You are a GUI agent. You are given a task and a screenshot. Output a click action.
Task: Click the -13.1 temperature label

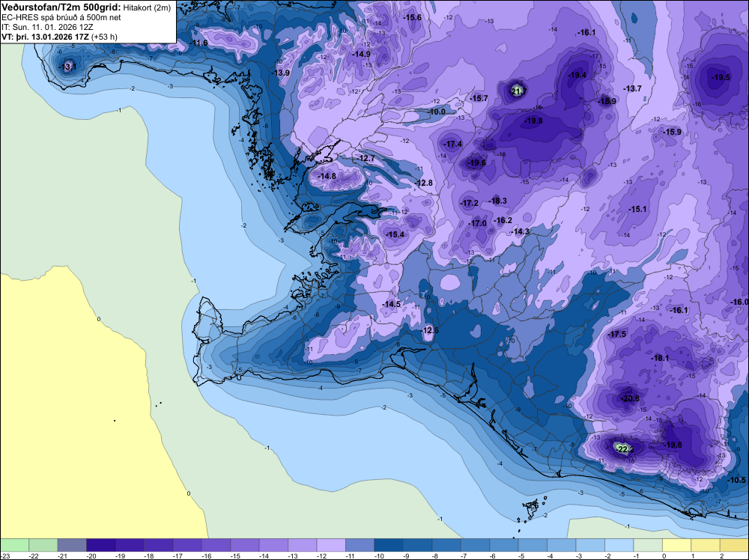point(68,67)
